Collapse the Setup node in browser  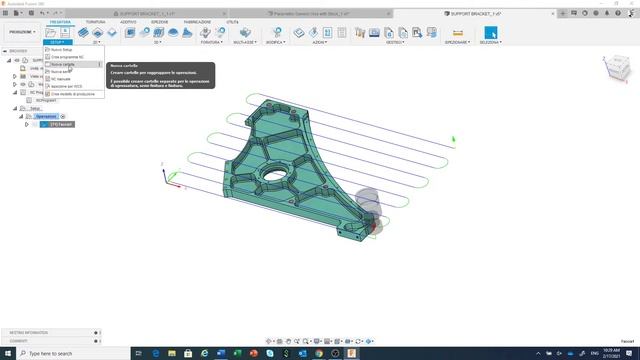[x=15, y=109]
